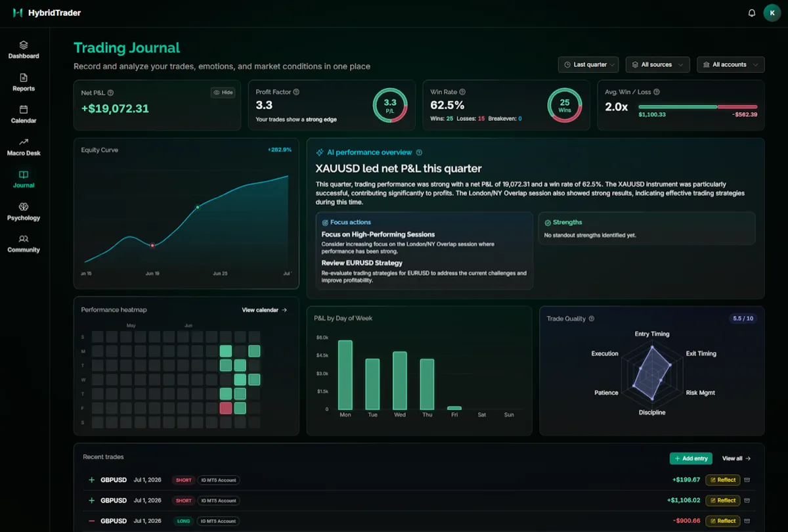
Task: Click the plus icon on the +$199.67 trade row
Action: tap(91, 480)
